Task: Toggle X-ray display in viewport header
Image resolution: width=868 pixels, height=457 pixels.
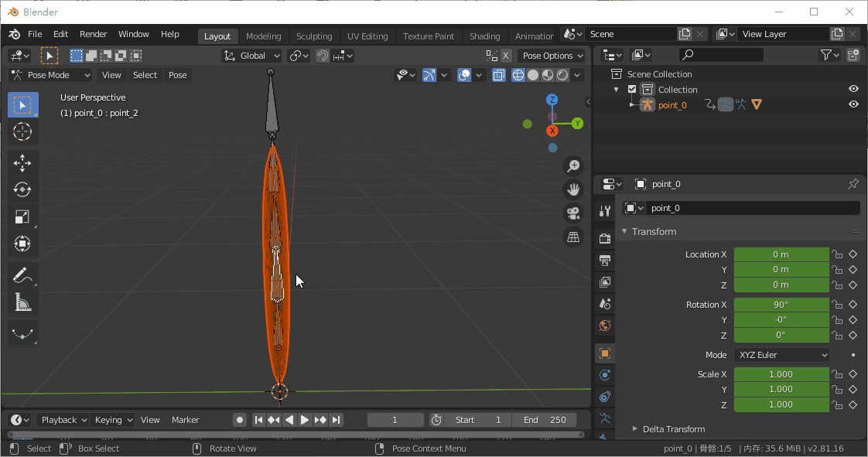Action: coord(499,75)
